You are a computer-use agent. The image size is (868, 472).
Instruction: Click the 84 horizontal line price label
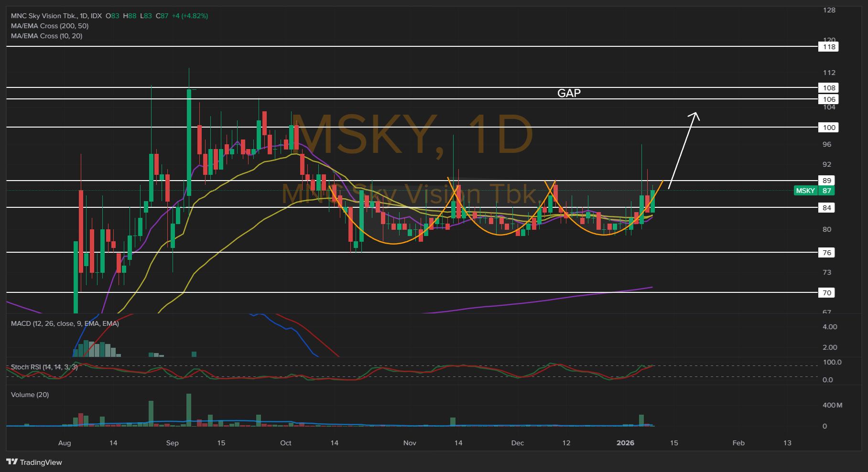(827, 208)
